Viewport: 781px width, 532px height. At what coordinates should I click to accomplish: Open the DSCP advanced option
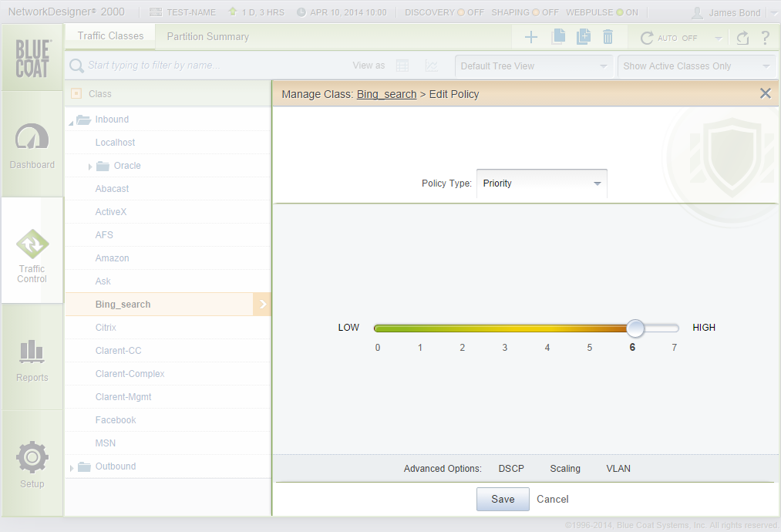click(x=511, y=469)
